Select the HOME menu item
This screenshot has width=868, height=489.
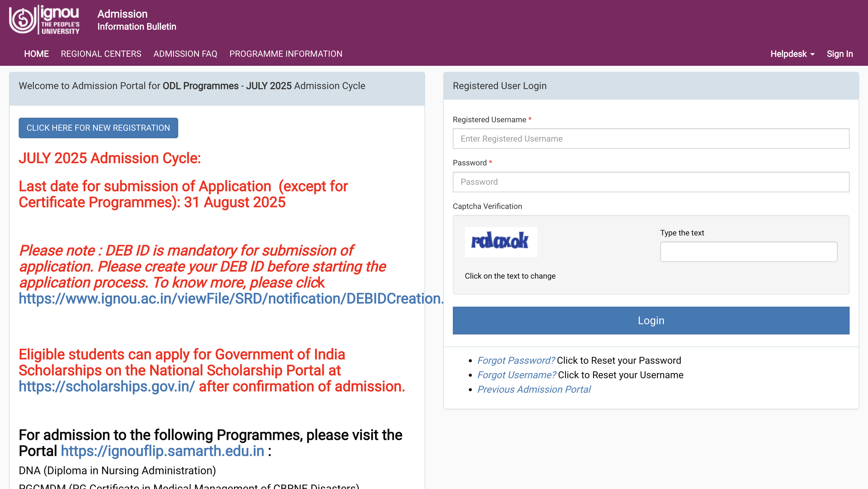tap(36, 54)
